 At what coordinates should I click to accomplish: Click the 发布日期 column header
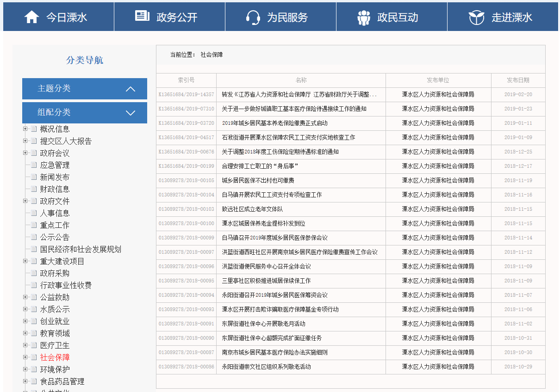[x=518, y=80]
